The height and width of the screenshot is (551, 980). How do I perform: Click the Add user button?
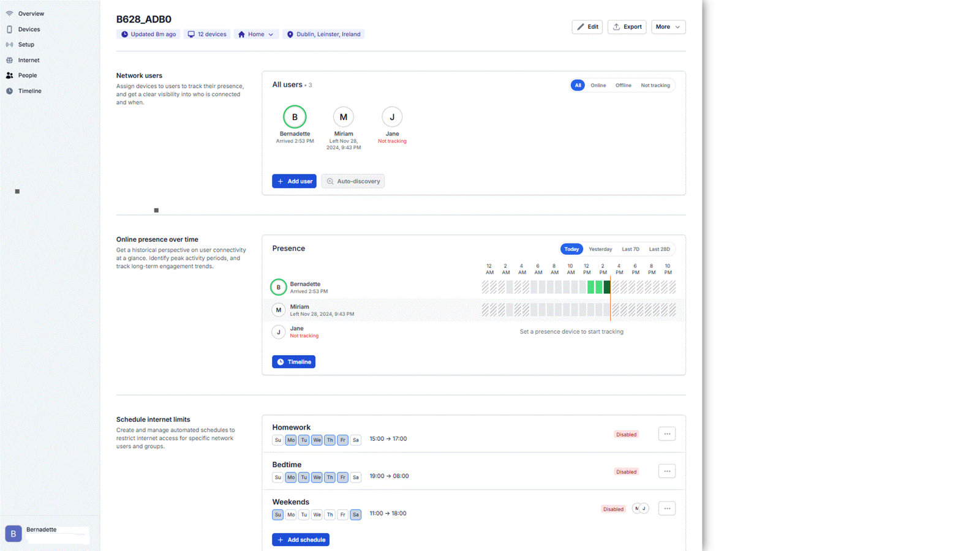[x=294, y=181]
